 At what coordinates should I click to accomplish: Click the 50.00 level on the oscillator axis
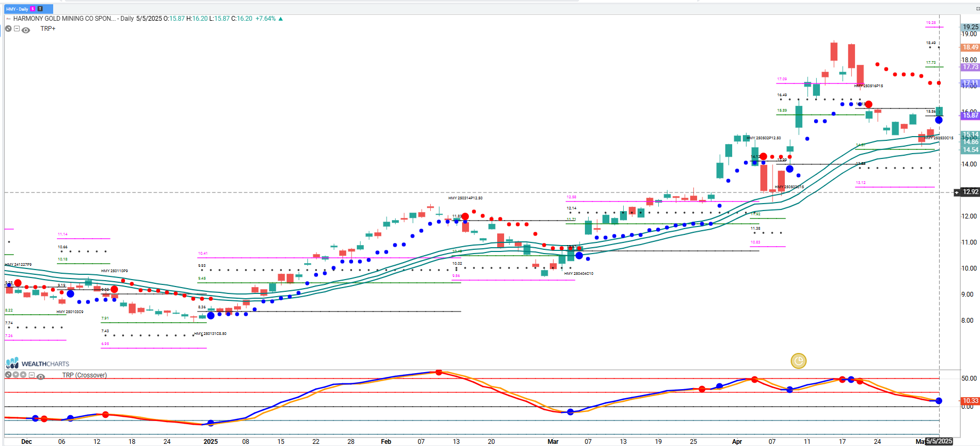[969, 378]
